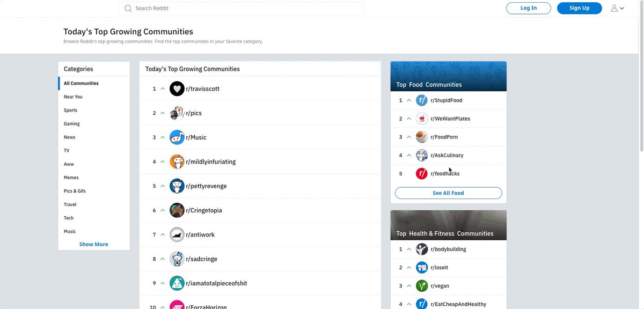Click the r/pics community avatar icon
644x309 pixels.
[x=177, y=113]
